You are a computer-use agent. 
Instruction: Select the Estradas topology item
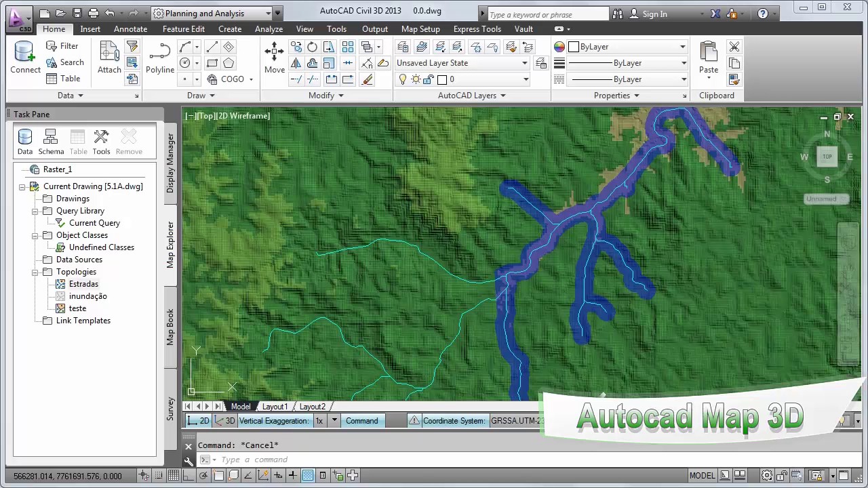83,284
